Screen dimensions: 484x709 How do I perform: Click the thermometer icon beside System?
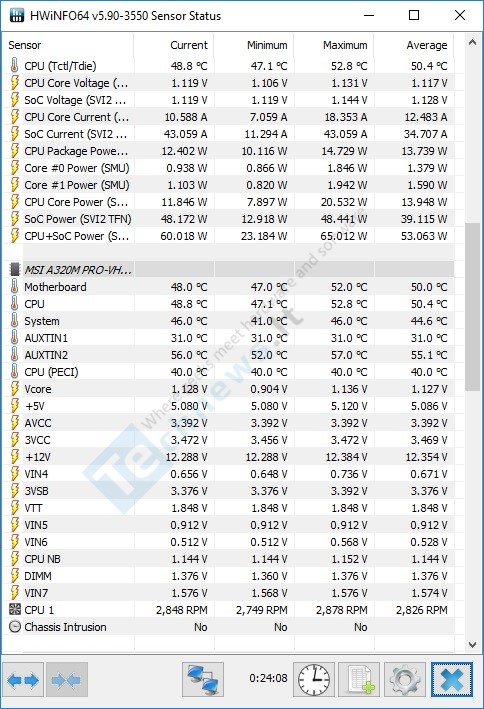(x=14, y=321)
